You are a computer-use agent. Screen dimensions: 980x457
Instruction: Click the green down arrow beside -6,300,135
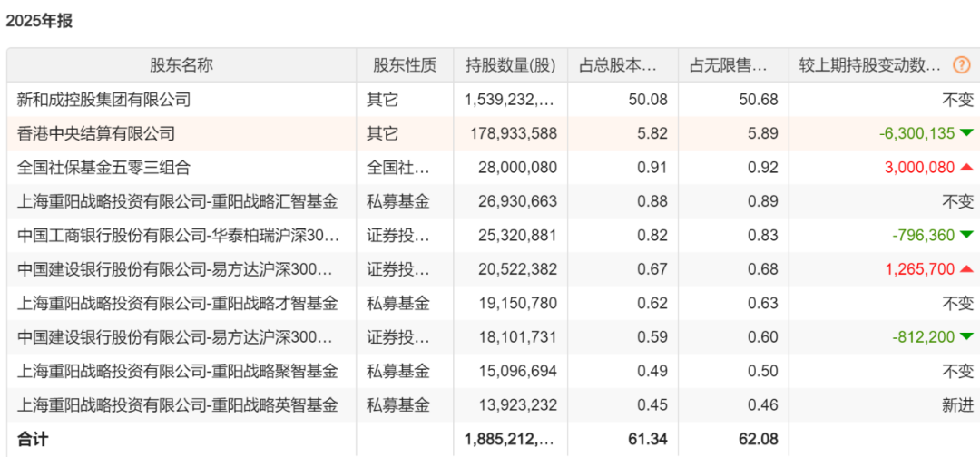967,132
